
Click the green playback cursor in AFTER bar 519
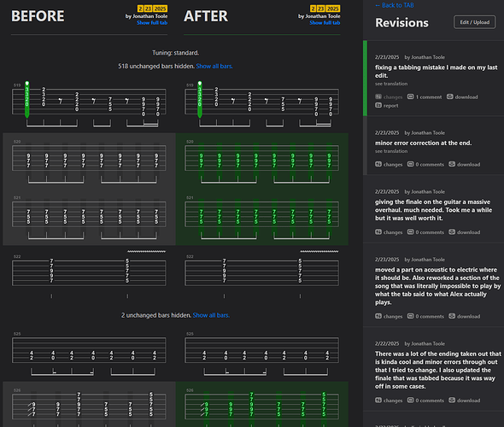[200, 100]
